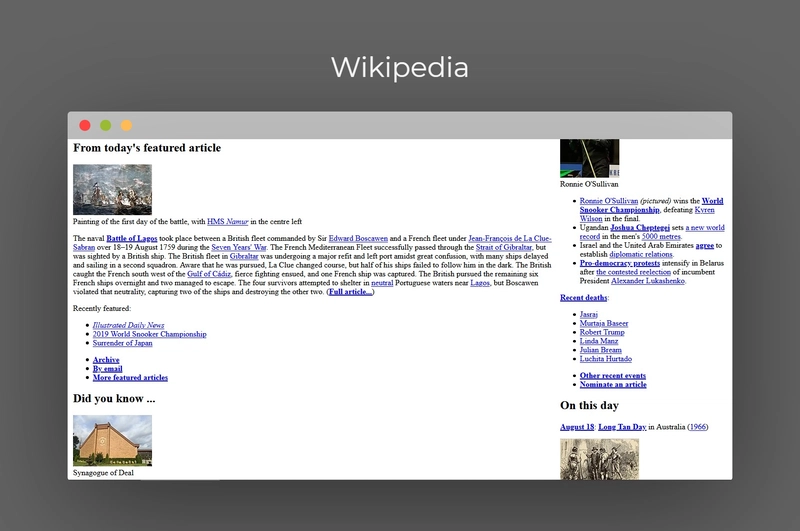Click the Ronnie O'Sullivan photo
The width and height of the screenshot is (800, 531).
590,158
